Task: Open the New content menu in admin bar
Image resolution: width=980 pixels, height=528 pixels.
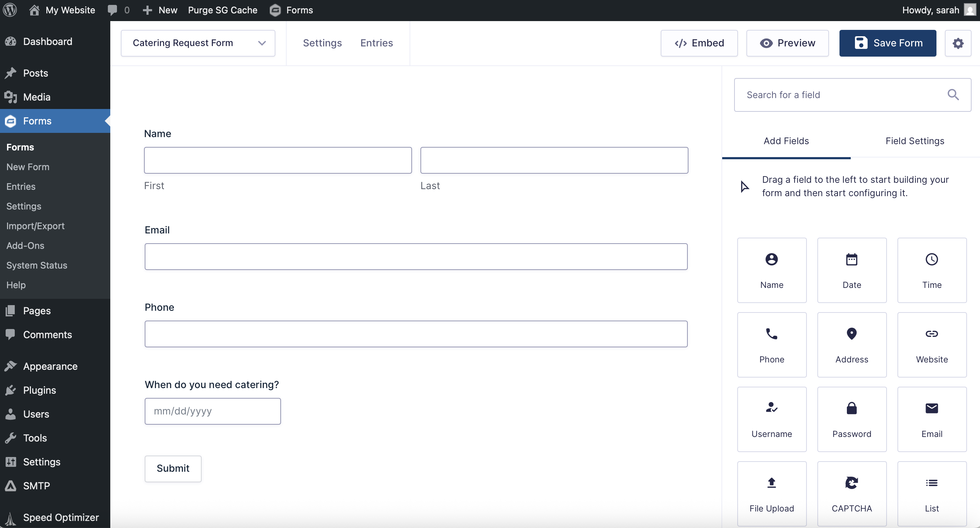Action: pos(160,10)
